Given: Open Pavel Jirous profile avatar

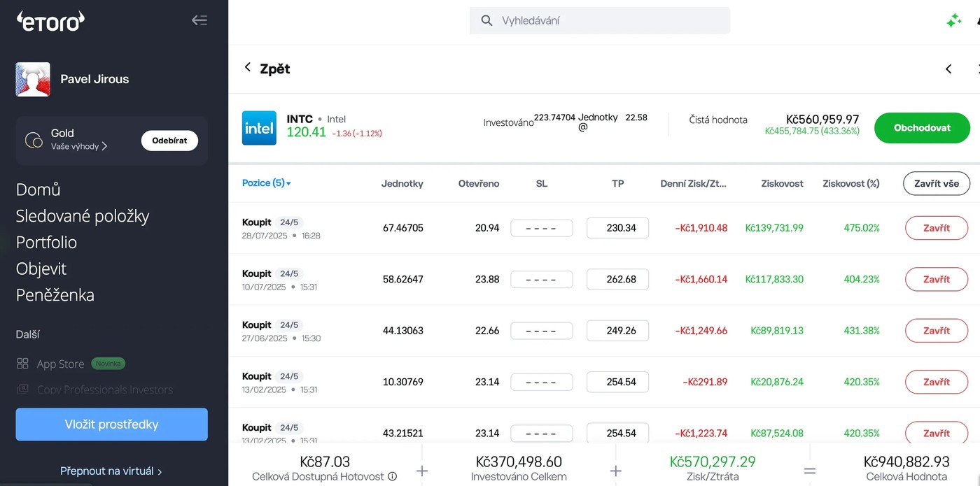Looking at the screenshot, I should pos(33,79).
